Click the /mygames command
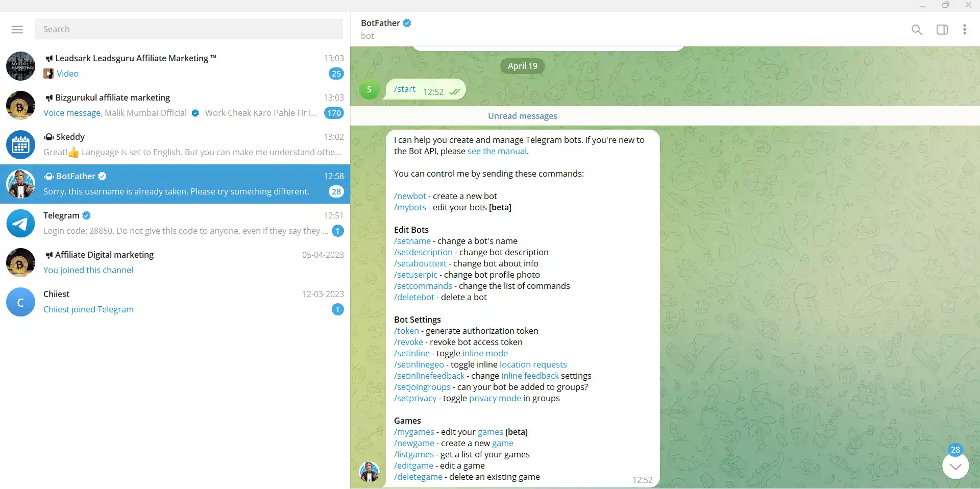The height and width of the screenshot is (489, 980). [x=414, y=432]
